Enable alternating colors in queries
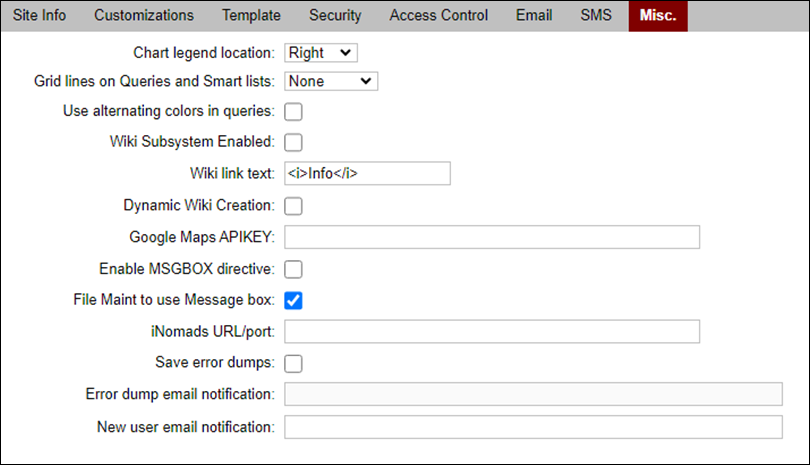This screenshot has width=810, height=465. click(x=294, y=111)
